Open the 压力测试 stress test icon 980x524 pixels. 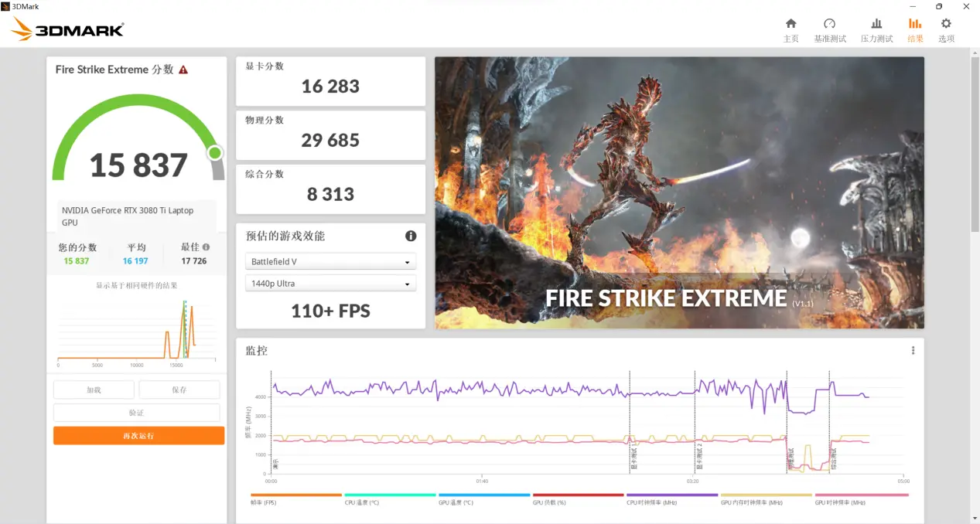pyautogui.click(x=876, y=24)
